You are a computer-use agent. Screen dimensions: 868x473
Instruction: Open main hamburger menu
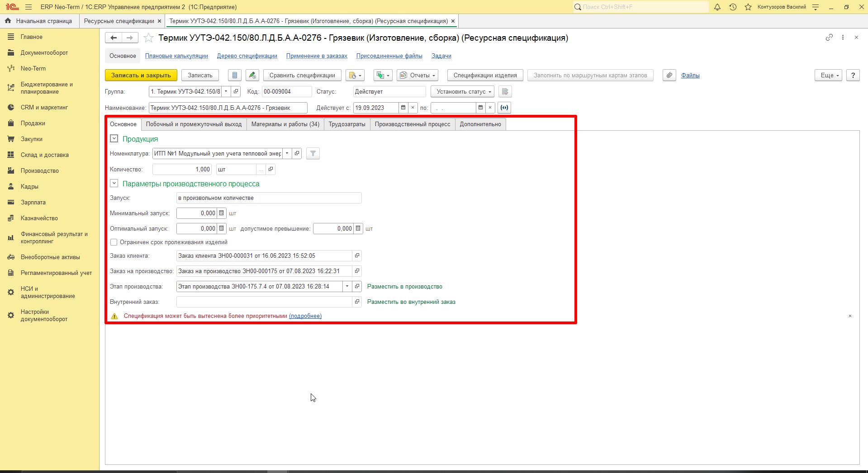[28, 7]
